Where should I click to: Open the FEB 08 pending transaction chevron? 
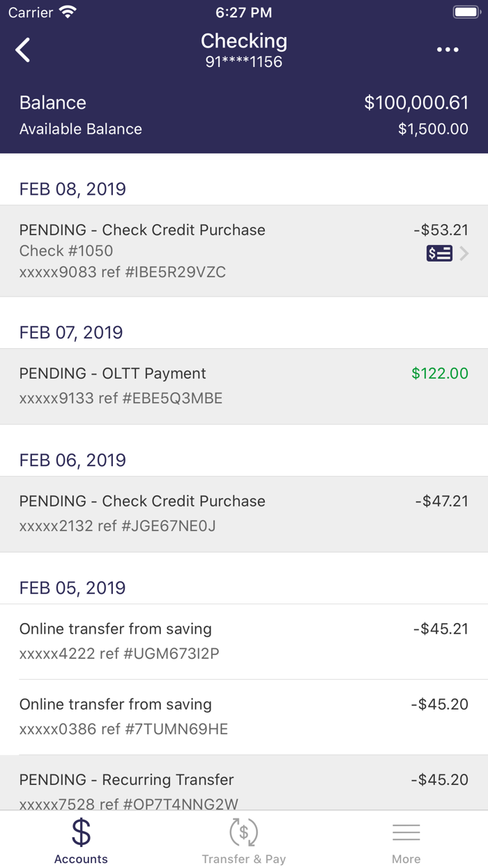click(x=465, y=253)
